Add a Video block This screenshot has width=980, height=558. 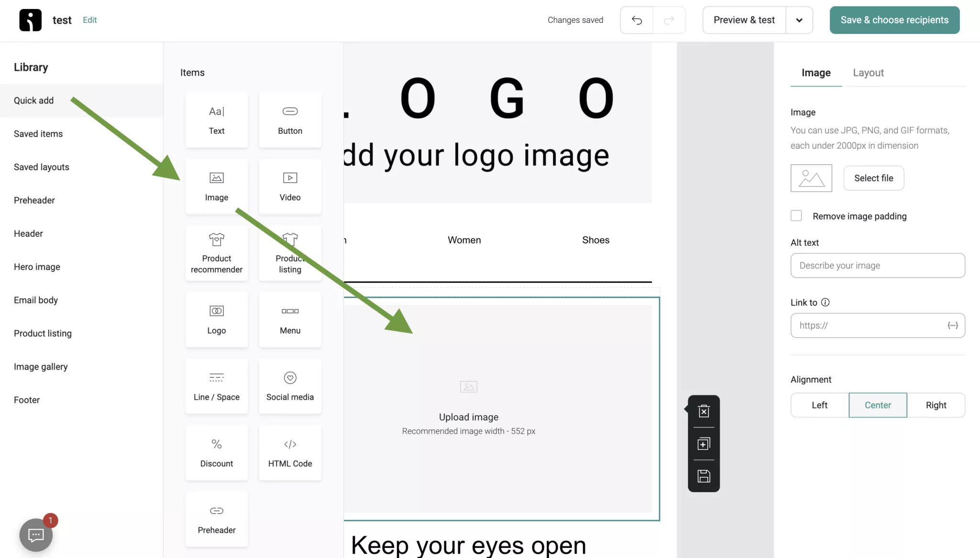tap(290, 186)
